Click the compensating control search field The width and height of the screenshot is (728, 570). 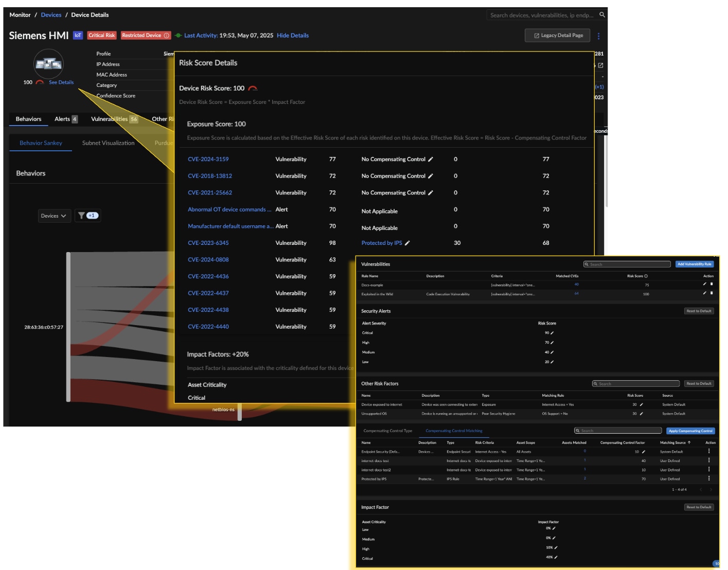(617, 431)
